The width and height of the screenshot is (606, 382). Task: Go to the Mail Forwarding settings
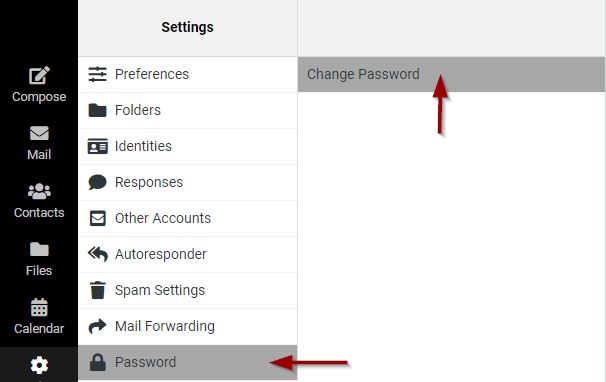188,326
